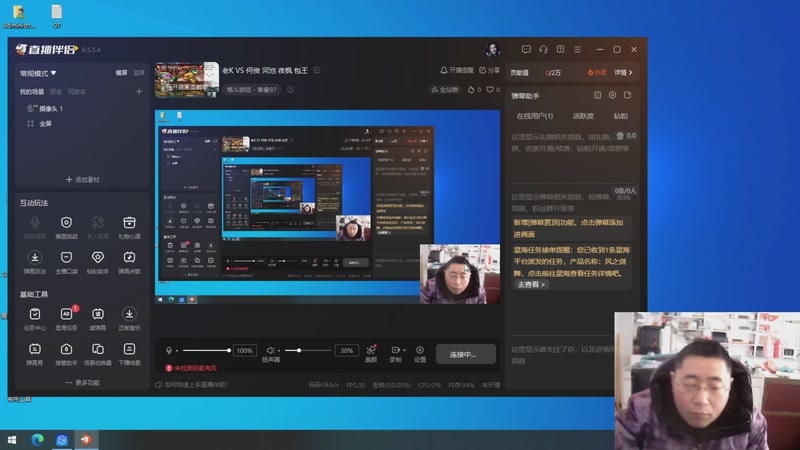Click the 分享 share button
The width and height of the screenshot is (800, 450).
point(489,70)
